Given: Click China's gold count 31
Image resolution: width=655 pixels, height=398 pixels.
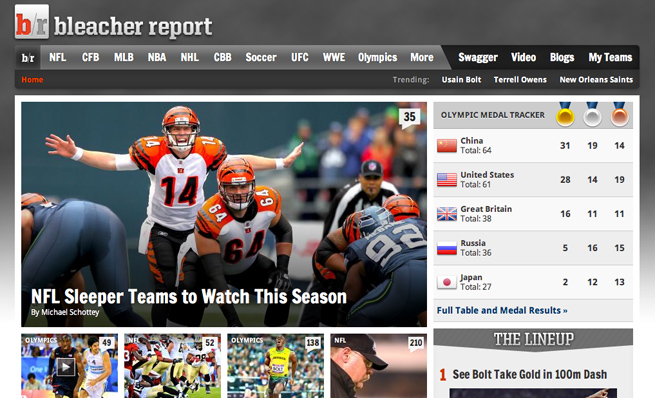Looking at the screenshot, I should click(565, 145).
